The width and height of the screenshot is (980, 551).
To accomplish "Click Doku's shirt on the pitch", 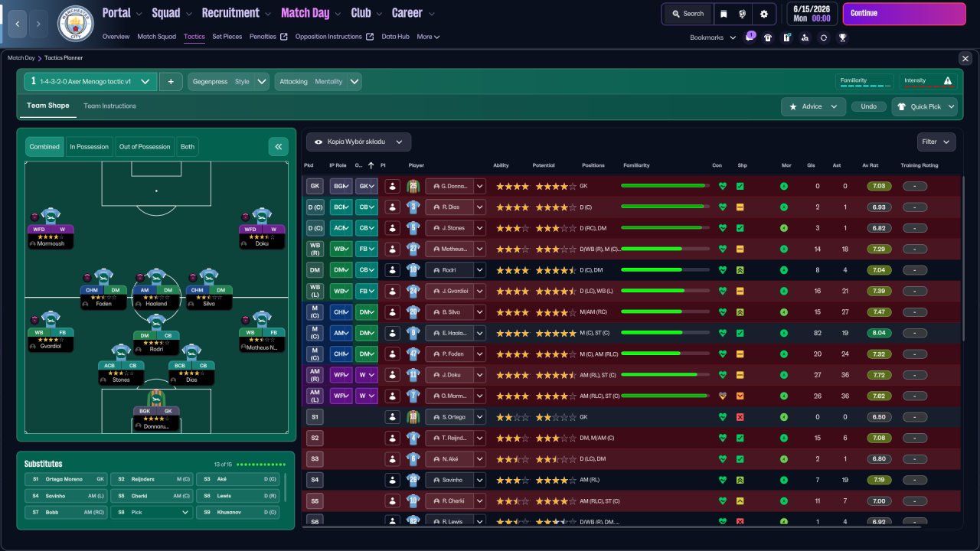I will point(262,217).
